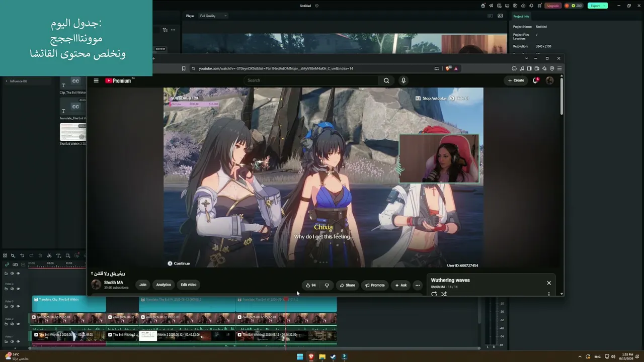Click the dislike thumbs-down button

(327, 285)
